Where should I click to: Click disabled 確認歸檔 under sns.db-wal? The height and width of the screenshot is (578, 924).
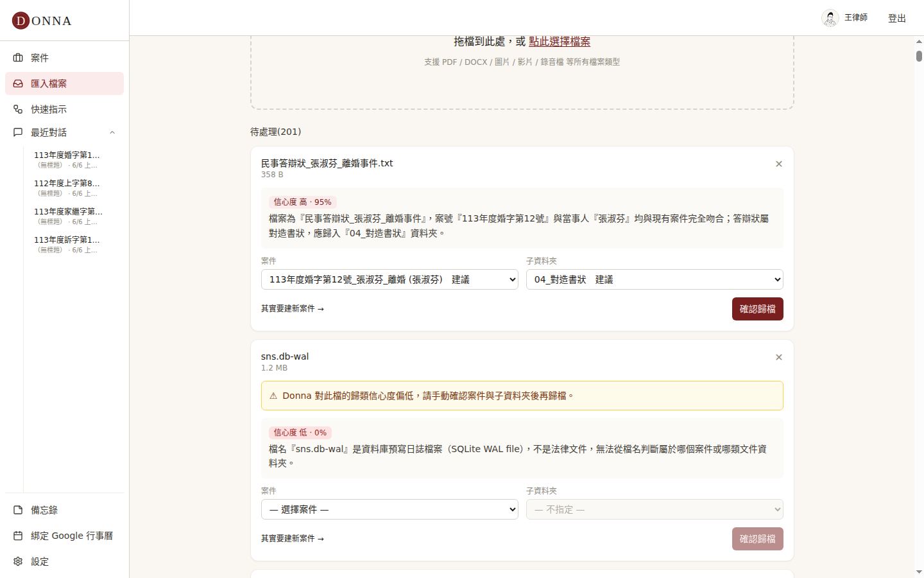757,539
